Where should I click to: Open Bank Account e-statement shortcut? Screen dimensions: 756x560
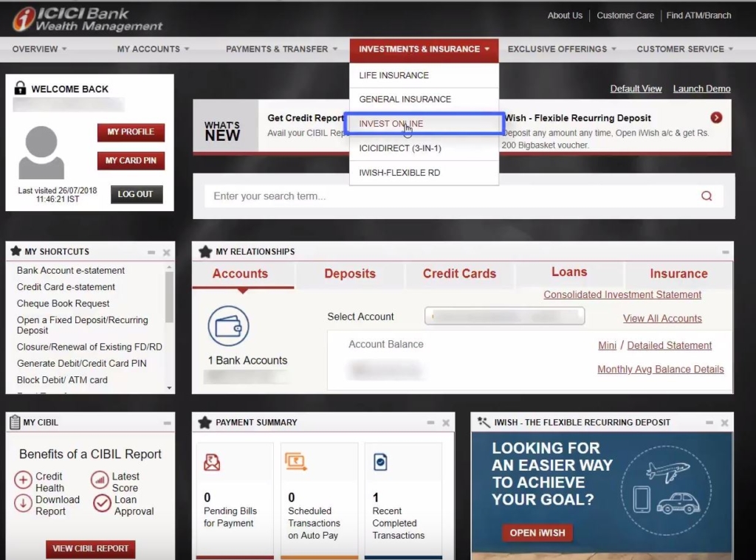coord(71,270)
